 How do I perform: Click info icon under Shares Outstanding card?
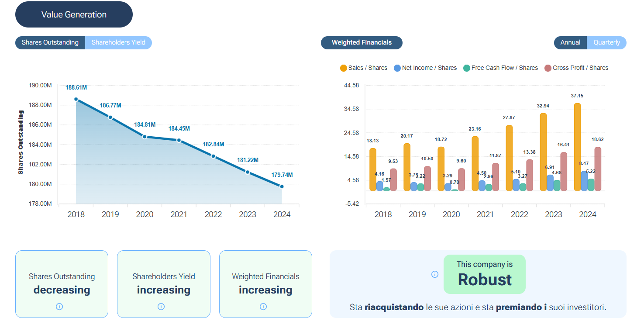point(59,307)
